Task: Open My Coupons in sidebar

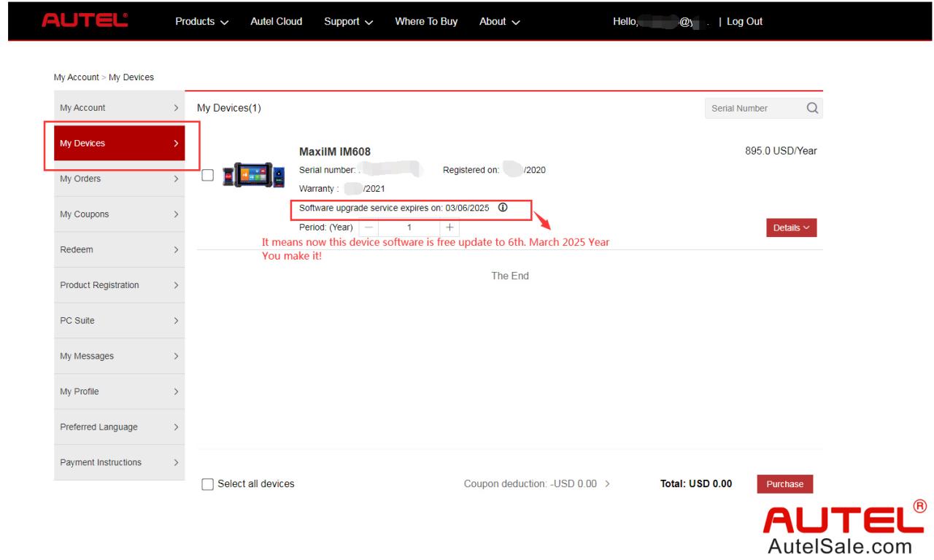Action: point(120,214)
